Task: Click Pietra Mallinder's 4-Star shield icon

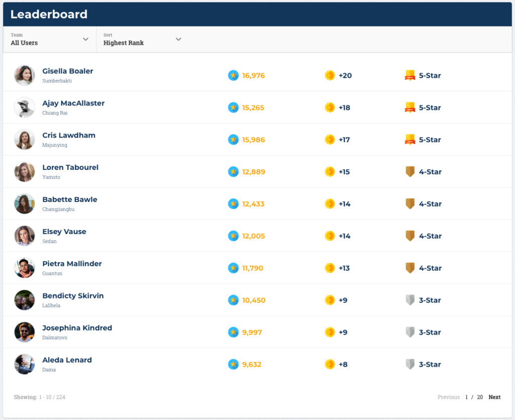Action: point(410,268)
